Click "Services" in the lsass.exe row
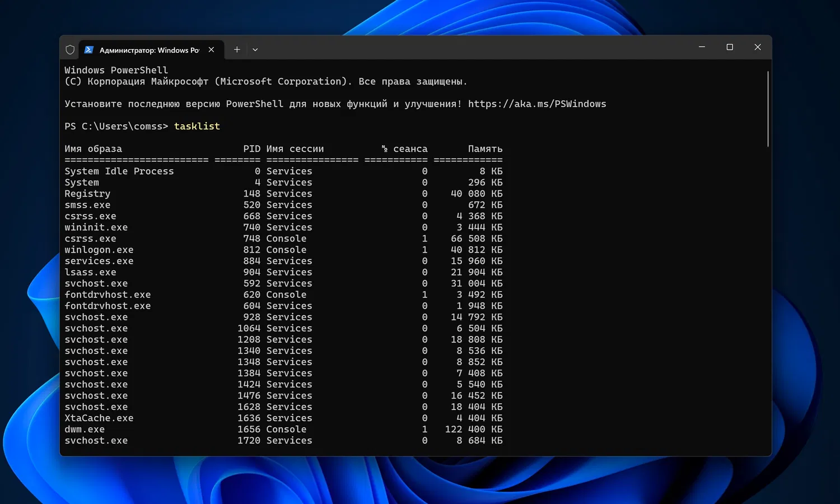This screenshot has width=840, height=504. coord(289,272)
